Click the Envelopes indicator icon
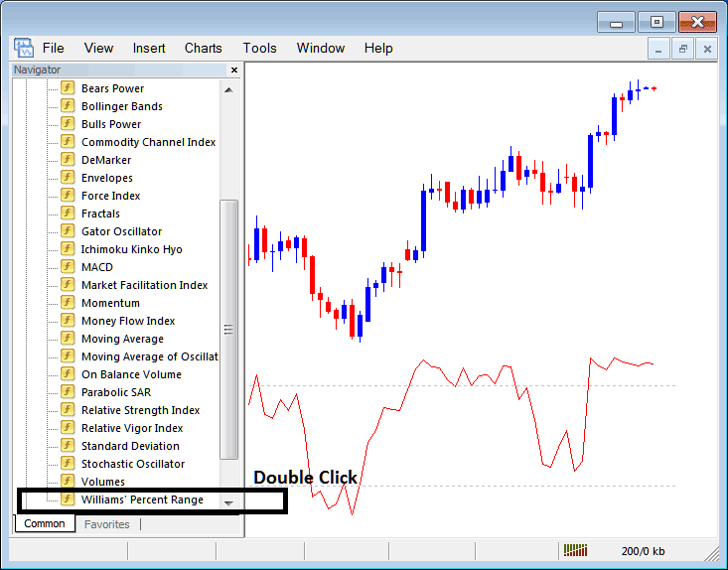The image size is (728, 570). [x=68, y=178]
